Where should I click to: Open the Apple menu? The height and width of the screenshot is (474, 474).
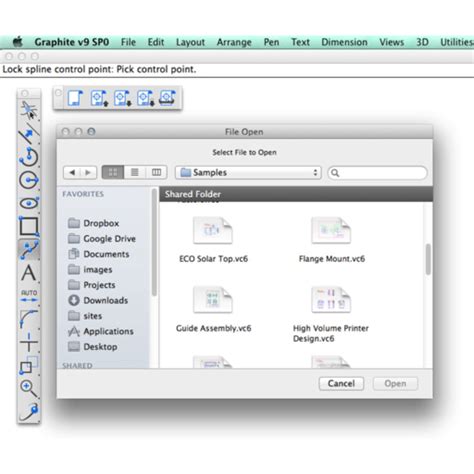click(18, 42)
